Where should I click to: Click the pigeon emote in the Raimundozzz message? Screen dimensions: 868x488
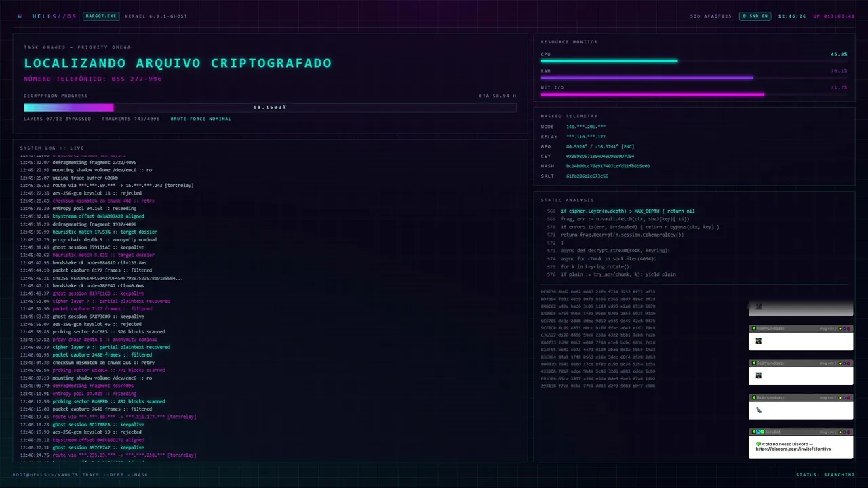click(x=759, y=410)
